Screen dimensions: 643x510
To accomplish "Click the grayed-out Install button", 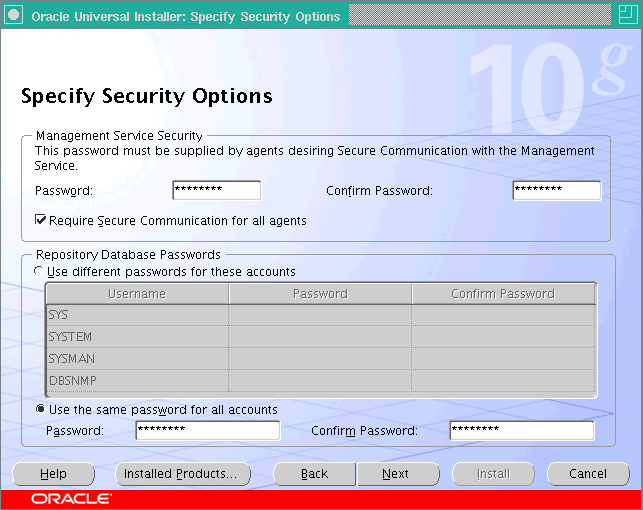I will pyautogui.click(x=492, y=474).
